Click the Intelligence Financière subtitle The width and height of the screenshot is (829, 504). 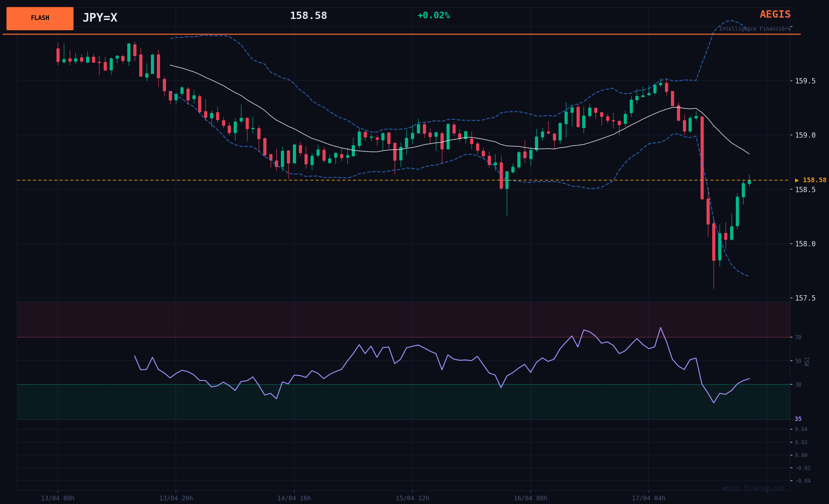coord(755,29)
